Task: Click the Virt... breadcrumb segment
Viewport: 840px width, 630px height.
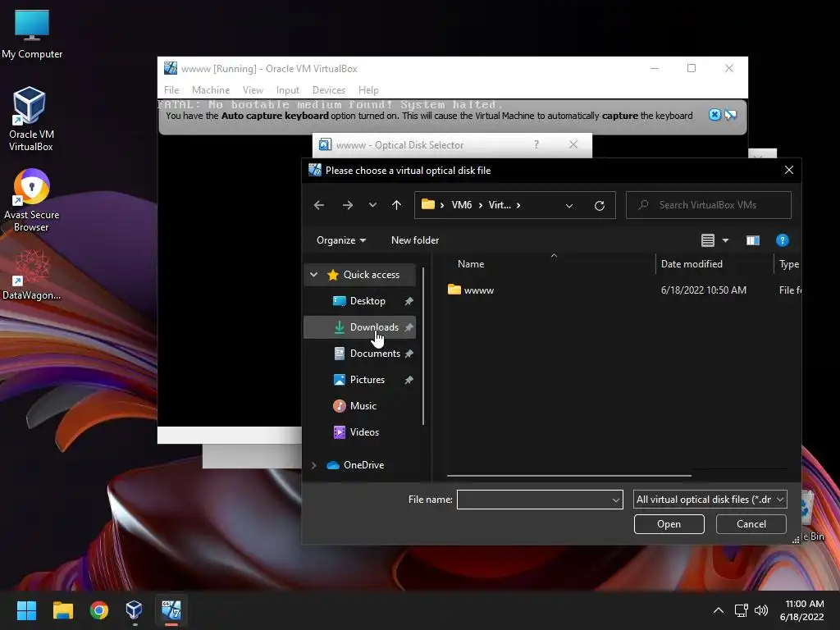Action: [500, 205]
